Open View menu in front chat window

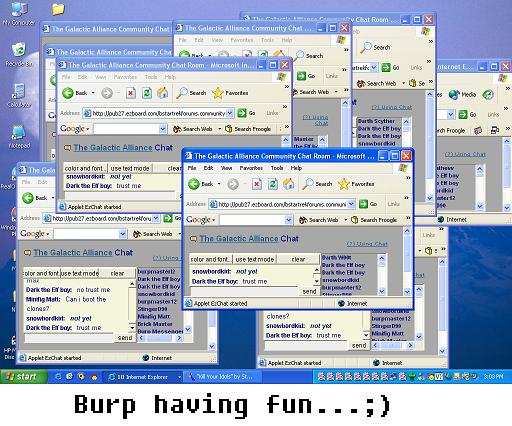226,168
